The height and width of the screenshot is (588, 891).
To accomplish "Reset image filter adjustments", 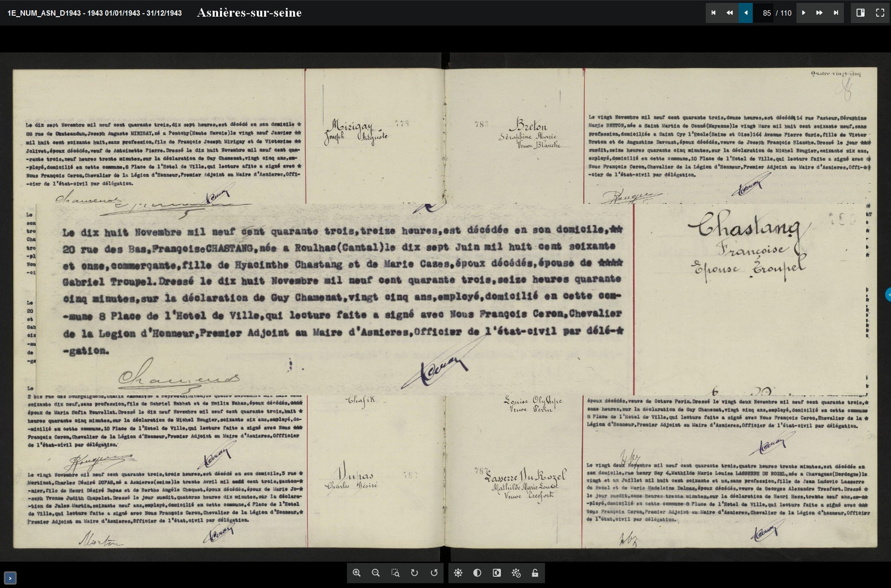I will [x=516, y=573].
